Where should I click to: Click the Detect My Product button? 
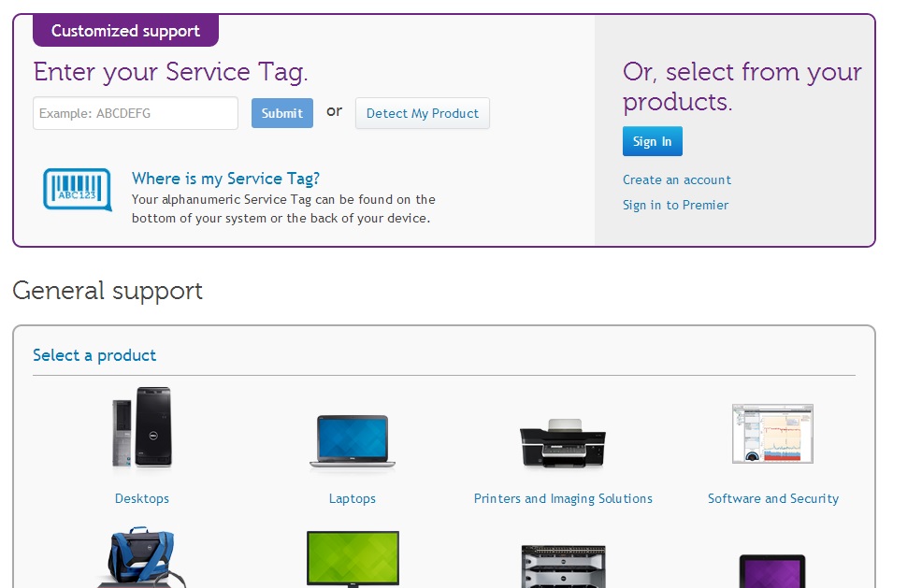422,113
